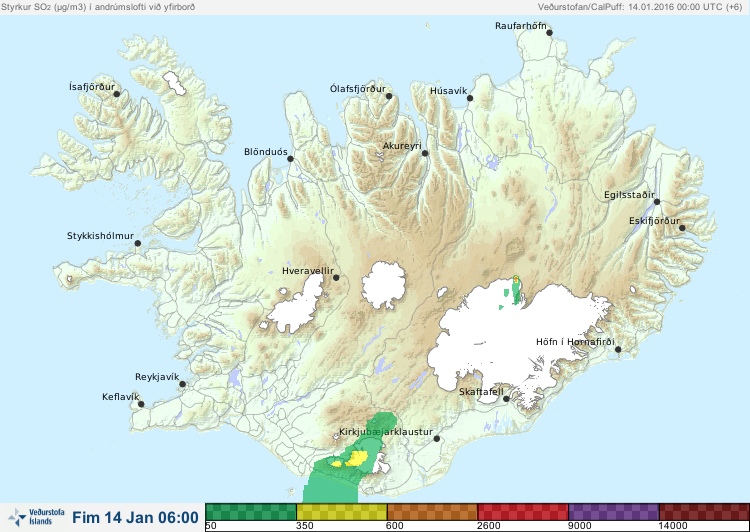Image resolution: width=750 pixels, height=532 pixels.
Task: Select the Blönduós location dot
Action: 290,159
